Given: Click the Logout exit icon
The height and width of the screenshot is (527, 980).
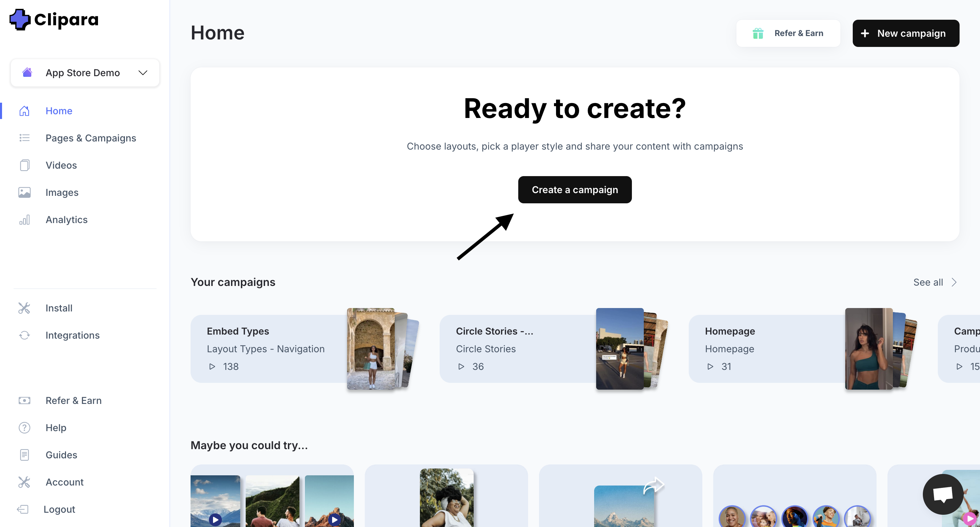Looking at the screenshot, I should click(23, 509).
